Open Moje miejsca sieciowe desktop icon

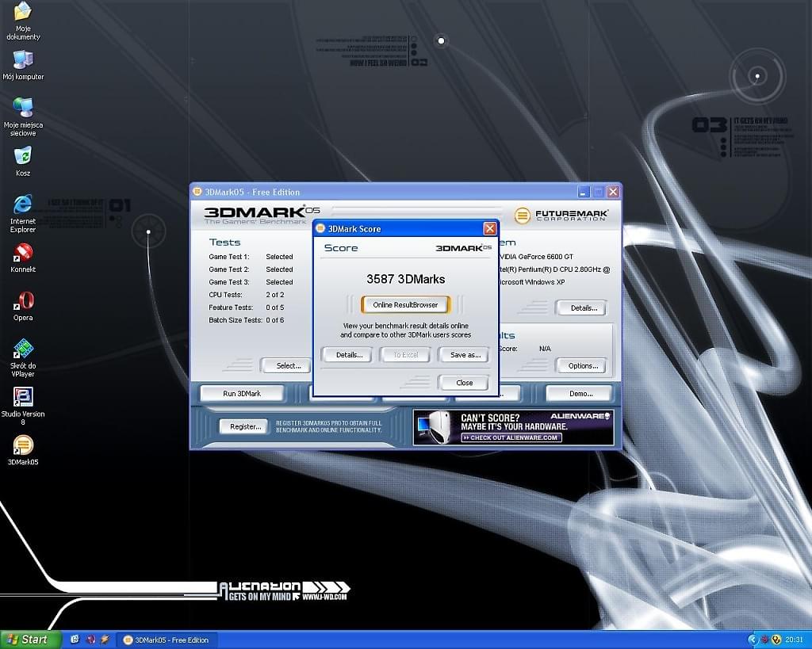[23, 116]
